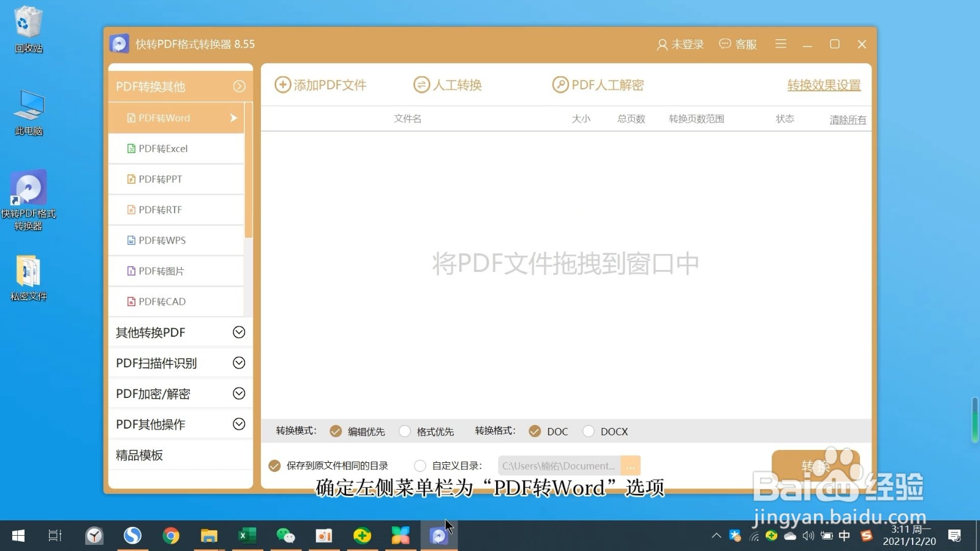Click the volume icon in system tray
Screen dimensions: 980x551
(809, 536)
